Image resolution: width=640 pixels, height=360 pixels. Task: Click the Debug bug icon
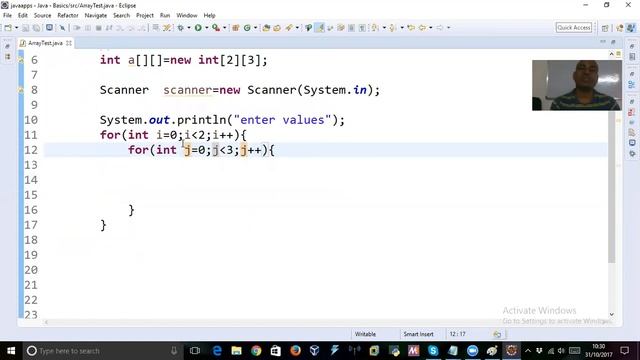[180, 28]
